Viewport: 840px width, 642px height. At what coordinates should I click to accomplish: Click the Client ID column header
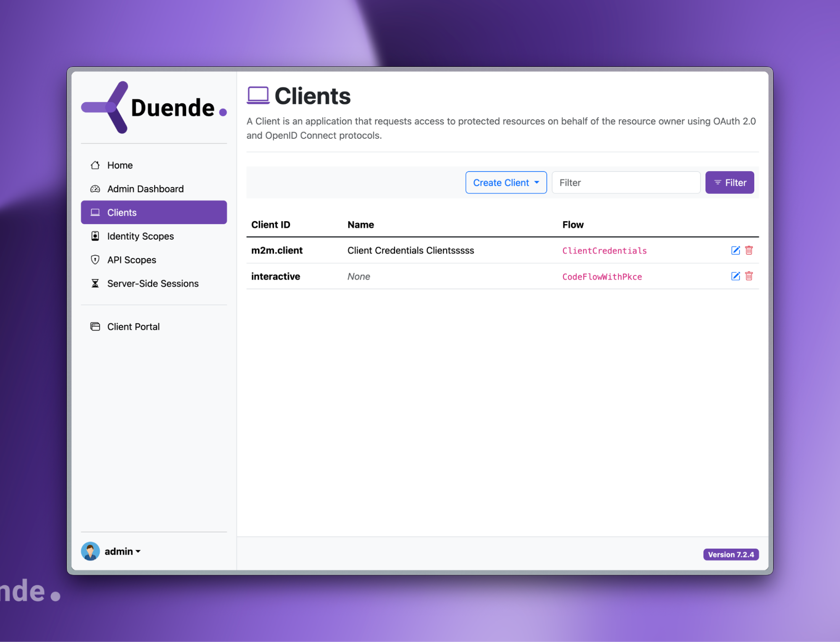coord(271,225)
